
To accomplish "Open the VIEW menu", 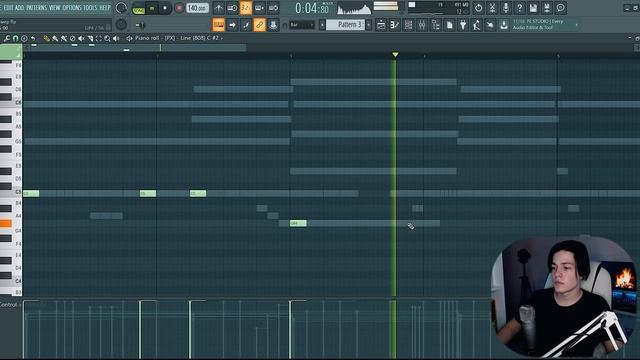I will point(55,8).
